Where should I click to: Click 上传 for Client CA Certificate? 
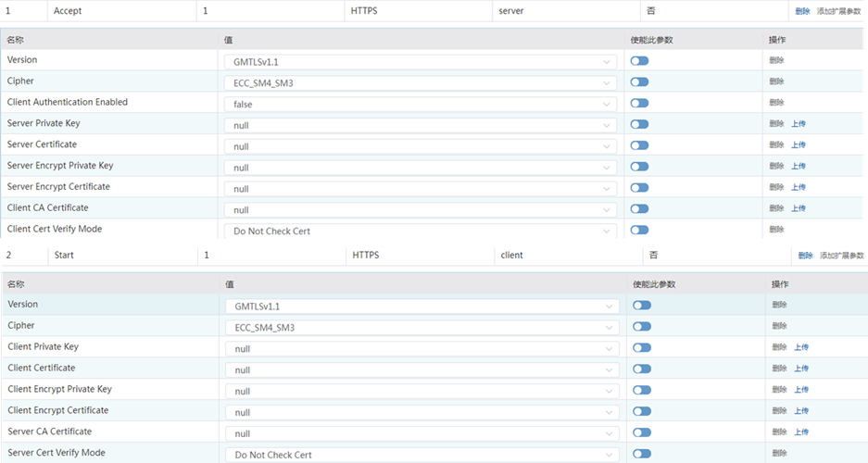(799, 208)
